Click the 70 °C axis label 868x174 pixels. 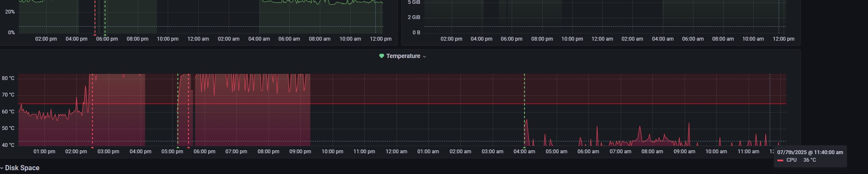pos(8,95)
